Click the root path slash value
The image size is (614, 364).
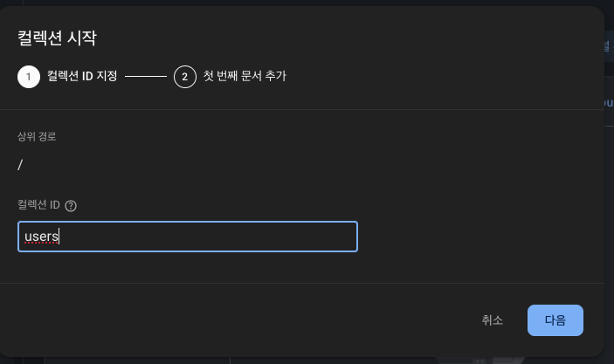click(20, 165)
